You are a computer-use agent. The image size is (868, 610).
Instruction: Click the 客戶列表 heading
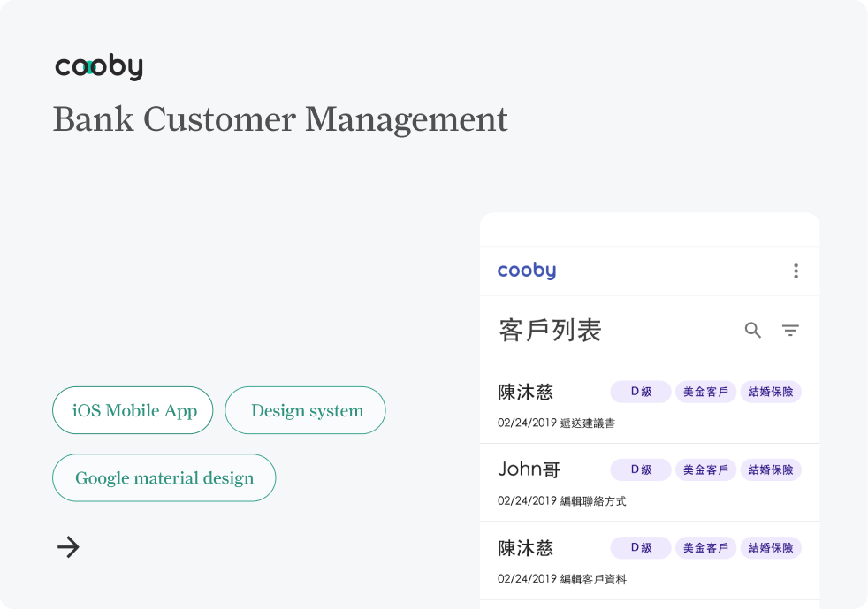click(550, 331)
